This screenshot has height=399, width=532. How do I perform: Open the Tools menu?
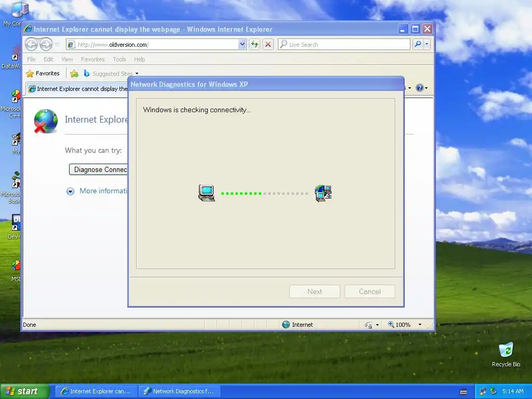(119, 59)
